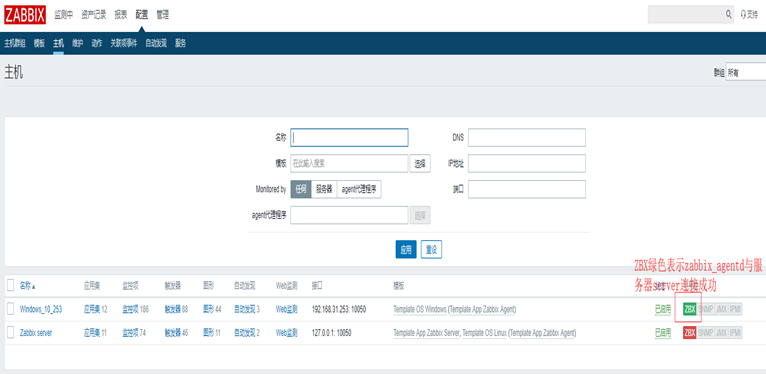Click JMX badge for Windows_10_253

722,309
